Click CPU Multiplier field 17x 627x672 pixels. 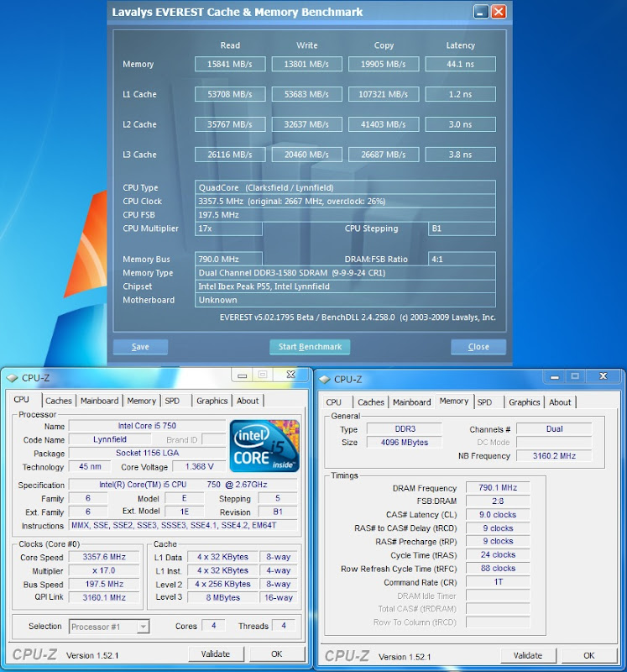coord(228,228)
